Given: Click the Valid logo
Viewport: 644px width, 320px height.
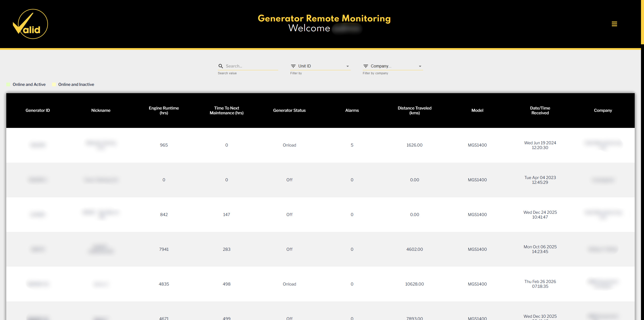Looking at the screenshot, I should pos(30,24).
